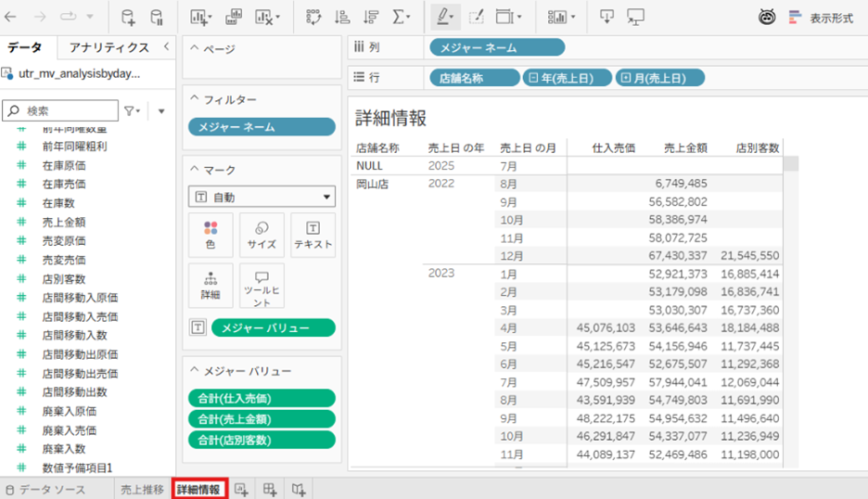Image resolution: width=868 pixels, height=499 pixels.
Task: Collapse the フィルター shelf
Action: (195, 98)
